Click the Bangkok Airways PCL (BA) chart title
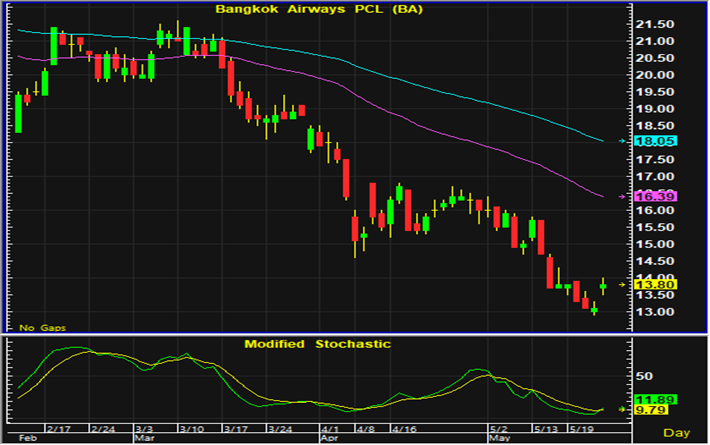The height and width of the screenshot is (445, 710). point(319,9)
